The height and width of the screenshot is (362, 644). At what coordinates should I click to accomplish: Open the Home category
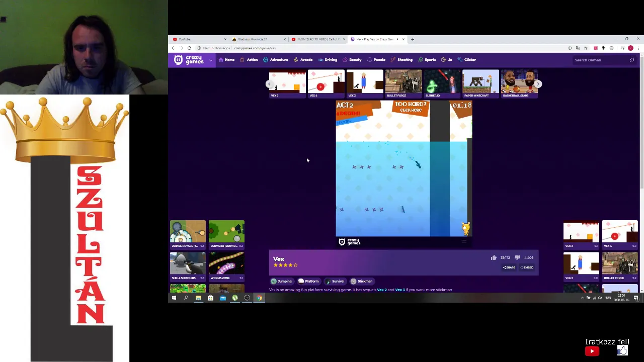pyautogui.click(x=226, y=60)
